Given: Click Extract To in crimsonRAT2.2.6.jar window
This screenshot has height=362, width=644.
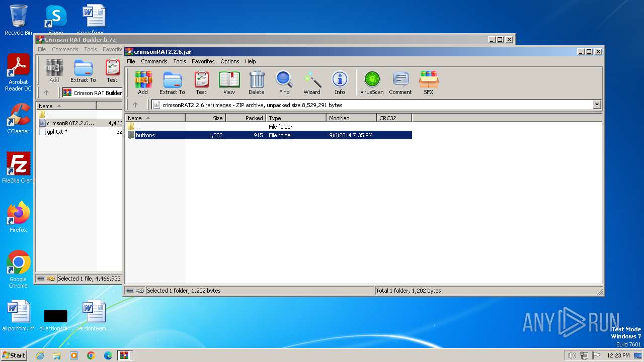Looking at the screenshot, I should pyautogui.click(x=172, y=82).
